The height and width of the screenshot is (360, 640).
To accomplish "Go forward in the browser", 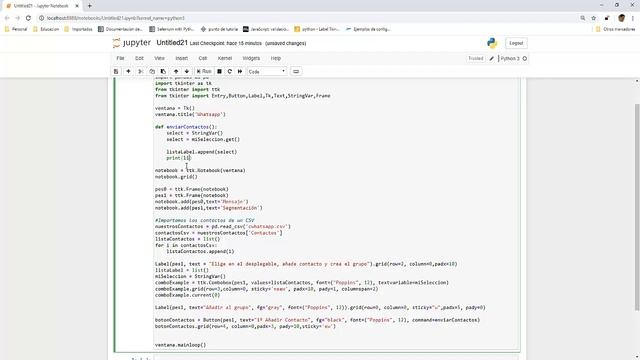I will click(18, 18).
